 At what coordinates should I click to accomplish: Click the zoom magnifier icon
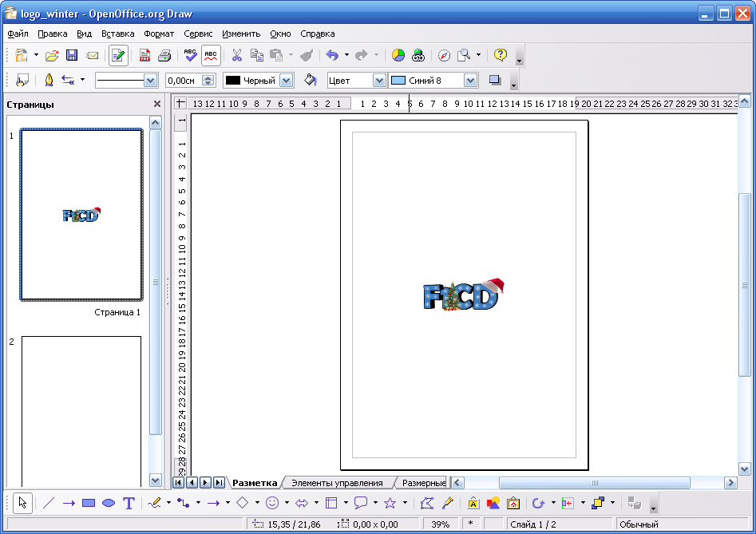point(463,55)
